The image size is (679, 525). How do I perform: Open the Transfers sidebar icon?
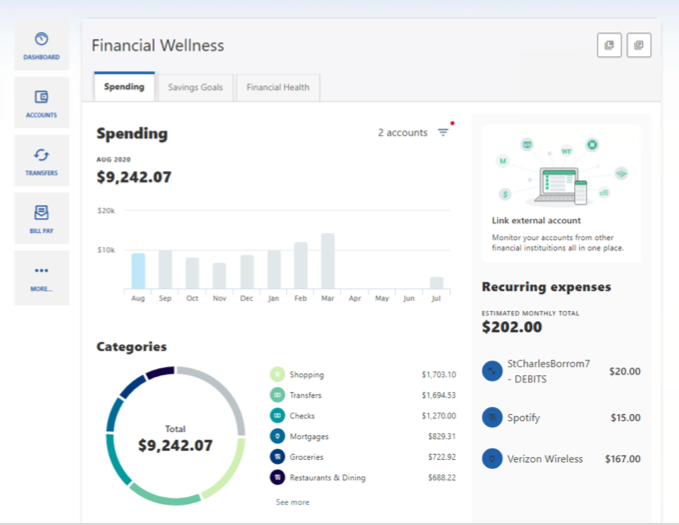point(41,161)
